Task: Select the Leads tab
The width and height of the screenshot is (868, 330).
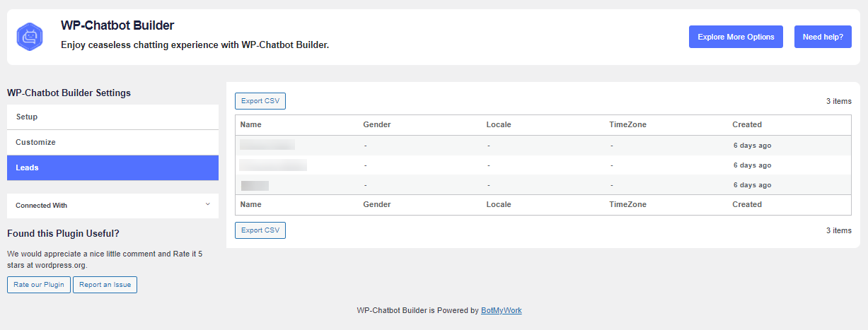Action: click(x=112, y=167)
